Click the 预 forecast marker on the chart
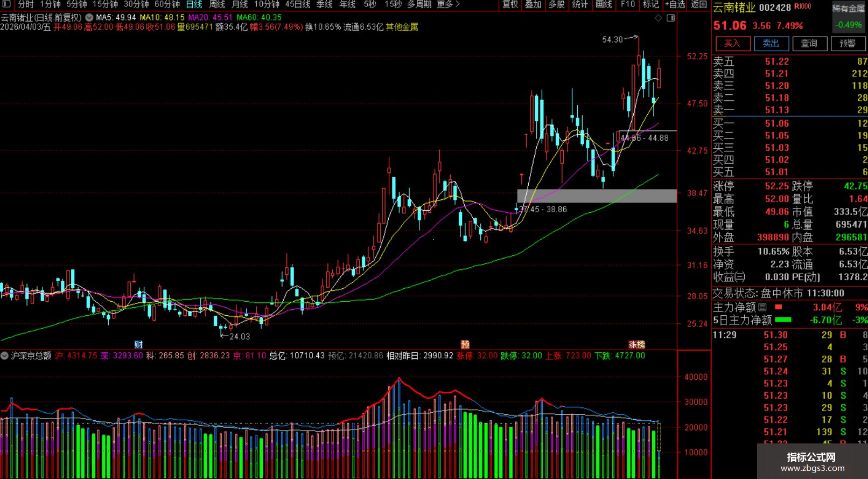This screenshot has height=479, width=868. click(465, 345)
